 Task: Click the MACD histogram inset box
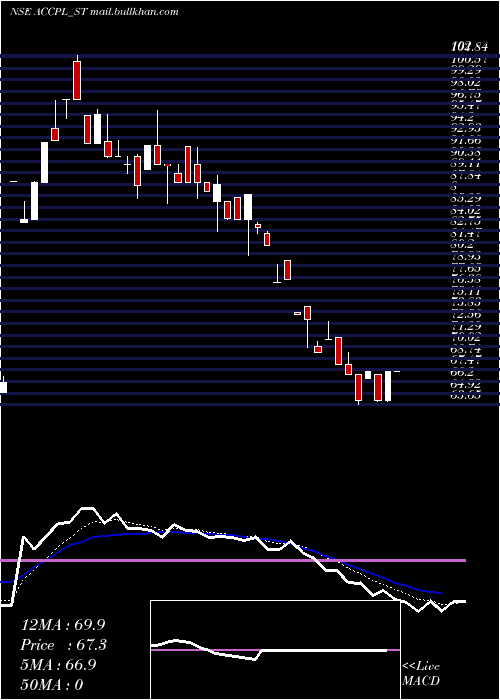click(275, 650)
